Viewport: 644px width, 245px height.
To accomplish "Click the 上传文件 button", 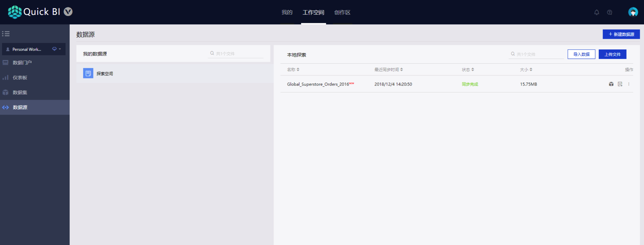I will 612,54.
